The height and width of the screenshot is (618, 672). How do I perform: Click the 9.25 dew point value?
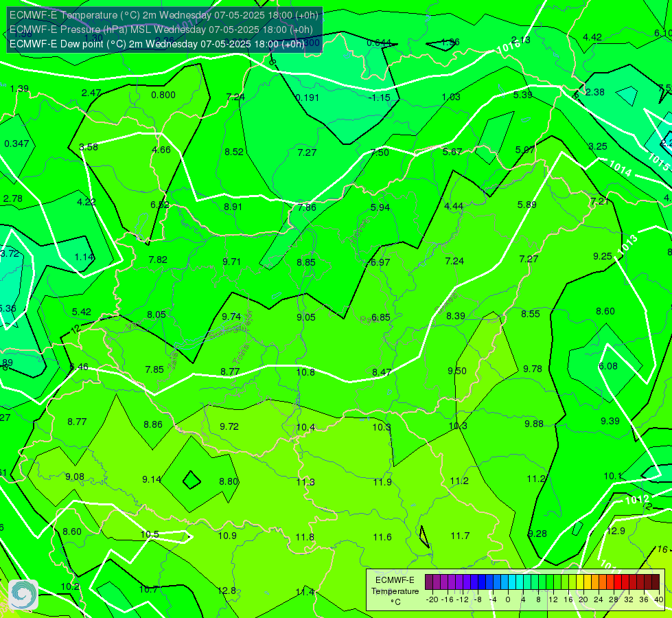pyautogui.click(x=603, y=256)
